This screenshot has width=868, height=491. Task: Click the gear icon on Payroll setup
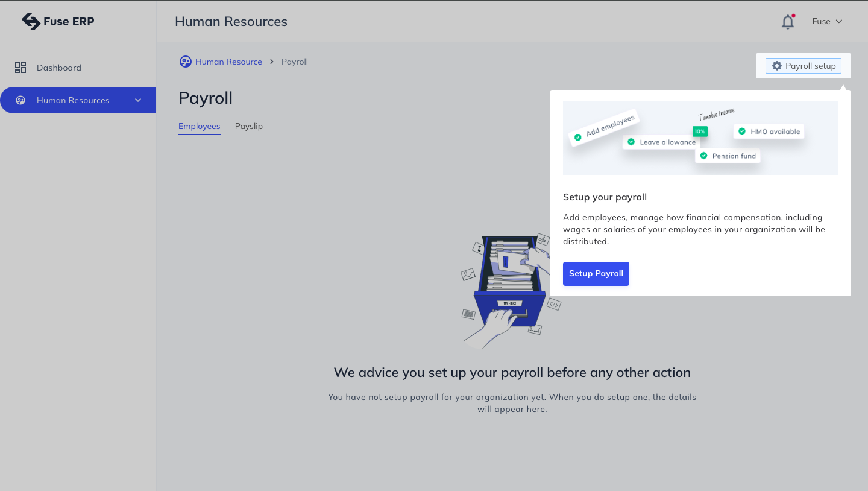777,66
